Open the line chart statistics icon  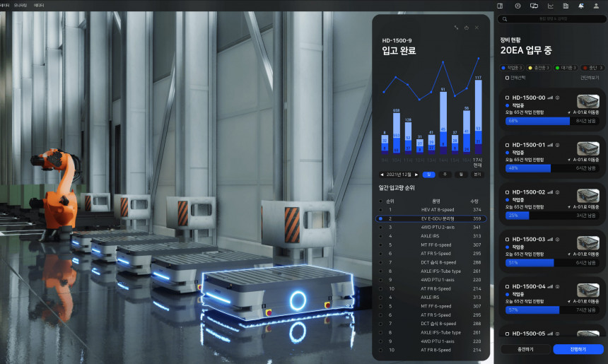550,6
